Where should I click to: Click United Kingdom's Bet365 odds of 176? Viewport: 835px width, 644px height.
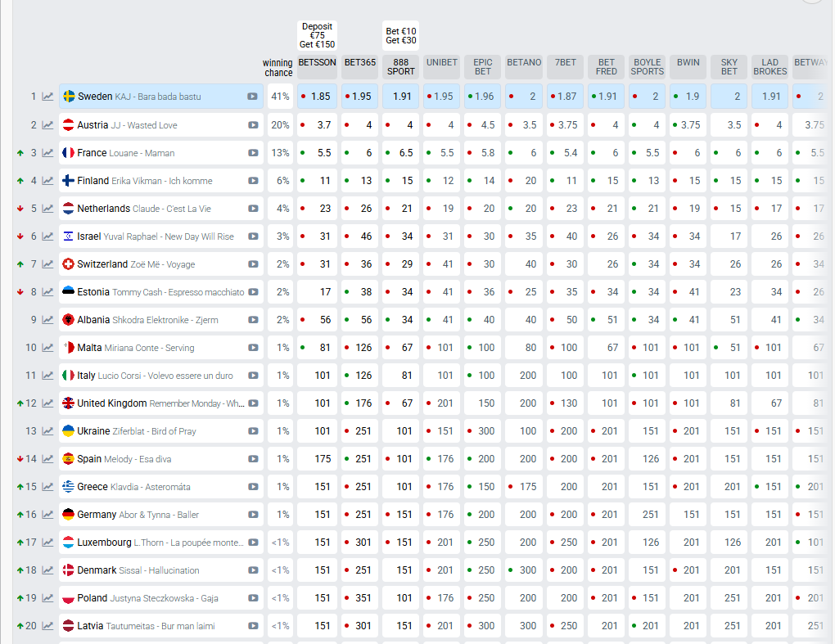point(360,403)
